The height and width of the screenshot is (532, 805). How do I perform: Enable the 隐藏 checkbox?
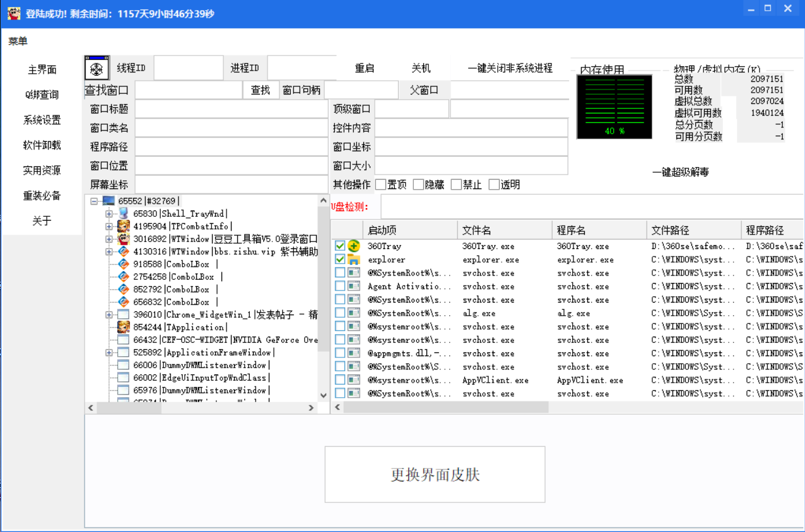(x=418, y=185)
